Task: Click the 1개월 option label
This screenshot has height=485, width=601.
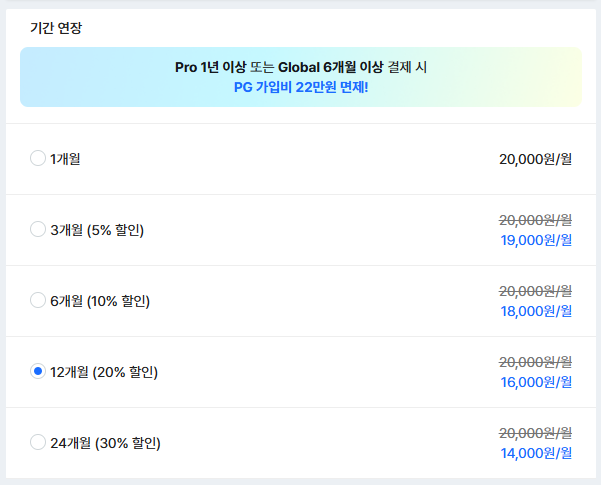Action: (65, 158)
